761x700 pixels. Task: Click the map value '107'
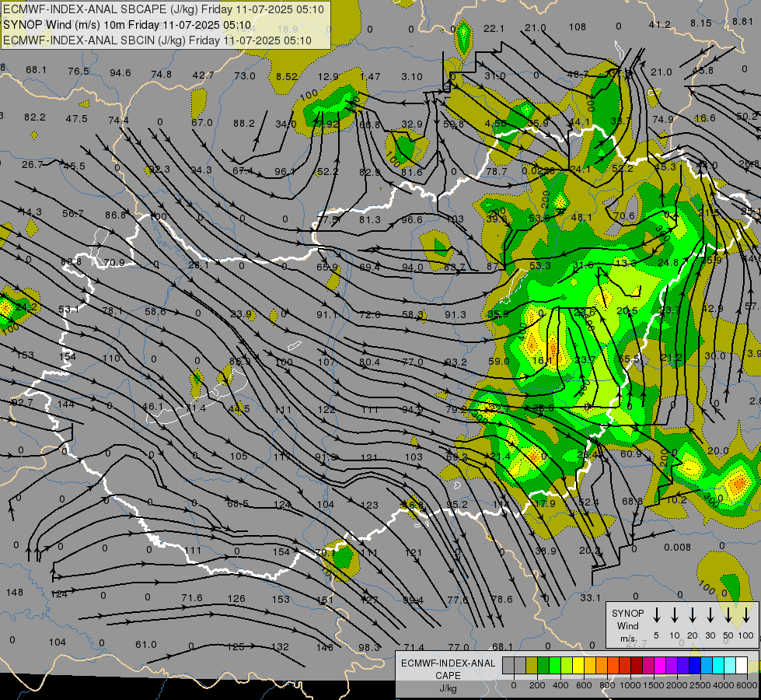[x=327, y=362]
